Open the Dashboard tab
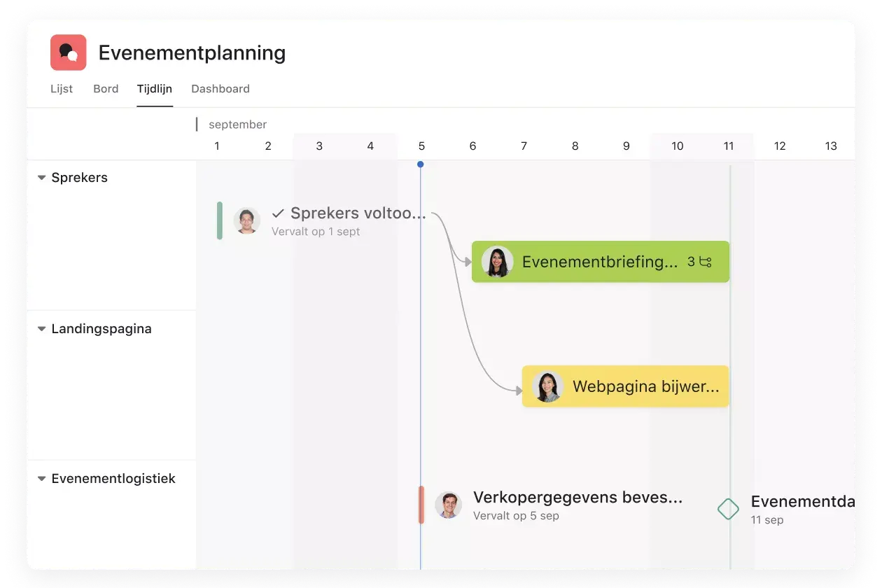This screenshot has width=882, height=588. (220, 89)
